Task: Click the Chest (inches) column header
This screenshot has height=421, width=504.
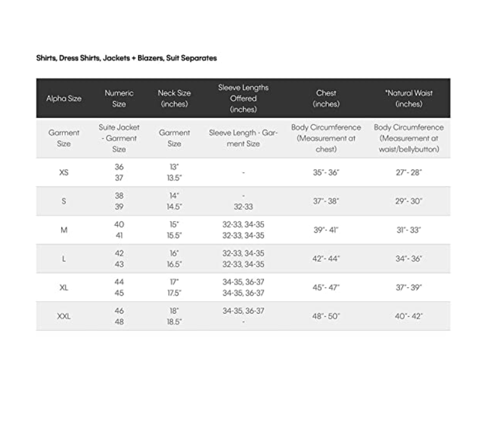Action: tap(326, 98)
